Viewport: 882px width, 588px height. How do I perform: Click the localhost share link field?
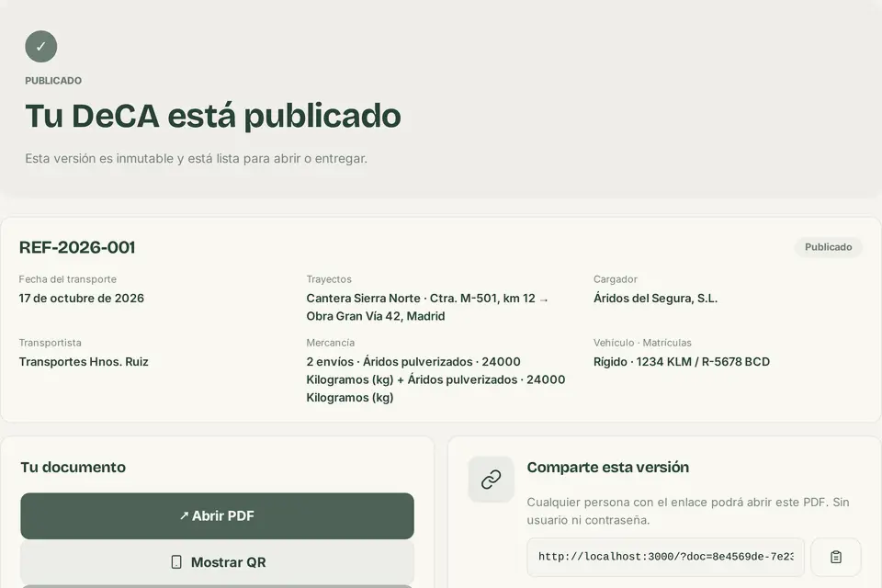coord(665,557)
